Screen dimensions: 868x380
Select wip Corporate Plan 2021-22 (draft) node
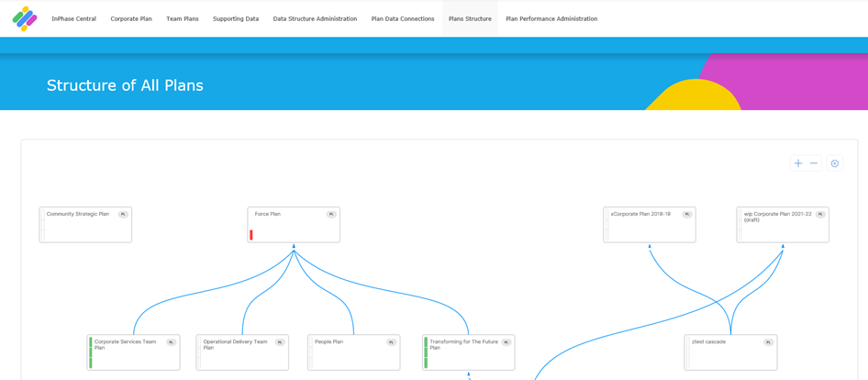[x=783, y=225]
